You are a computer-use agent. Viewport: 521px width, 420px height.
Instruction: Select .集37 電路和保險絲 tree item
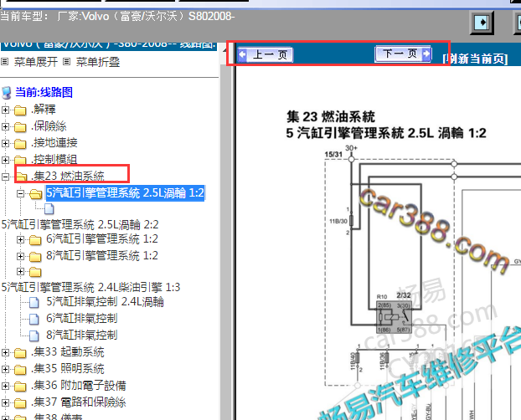click(x=79, y=402)
